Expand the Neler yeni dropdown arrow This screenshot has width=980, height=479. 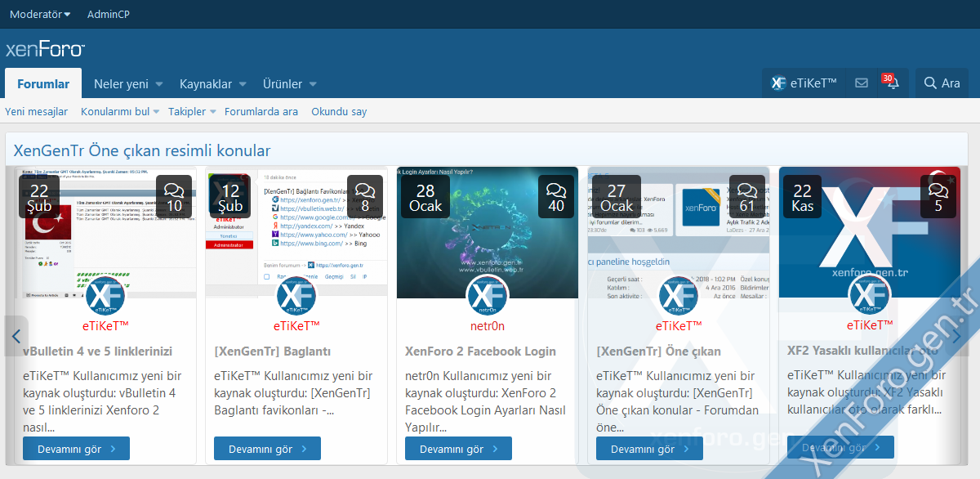pyautogui.click(x=159, y=84)
